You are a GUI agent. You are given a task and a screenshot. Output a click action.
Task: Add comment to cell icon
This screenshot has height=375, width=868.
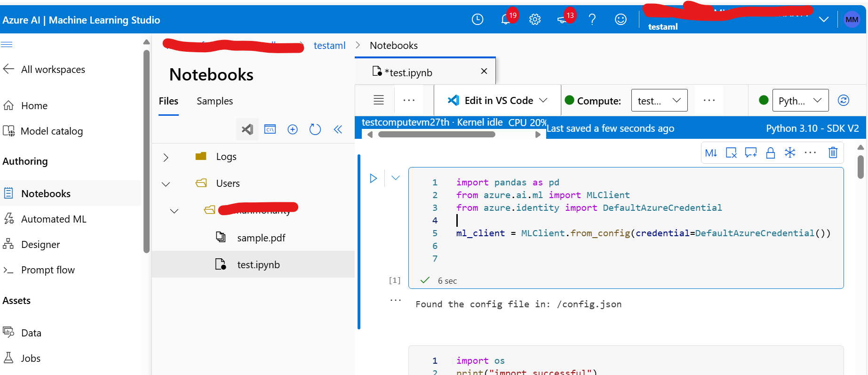pyautogui.click(x=751, y=153)
